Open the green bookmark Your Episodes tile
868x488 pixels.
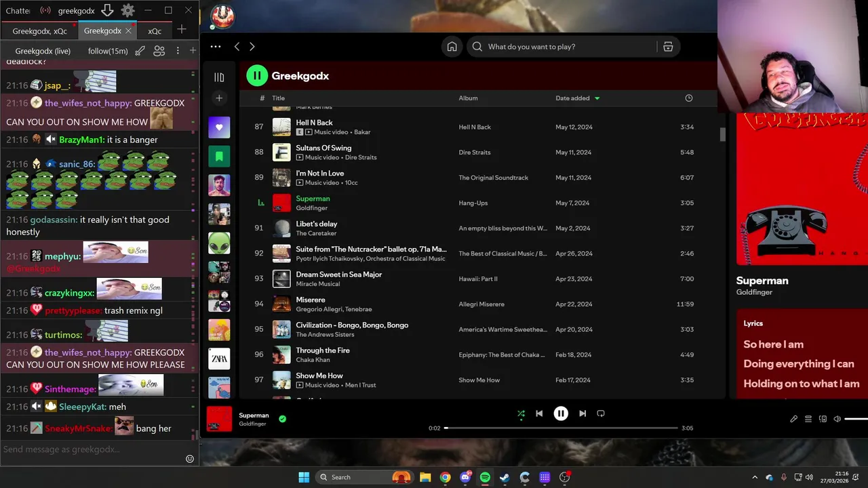coord(219,157)
